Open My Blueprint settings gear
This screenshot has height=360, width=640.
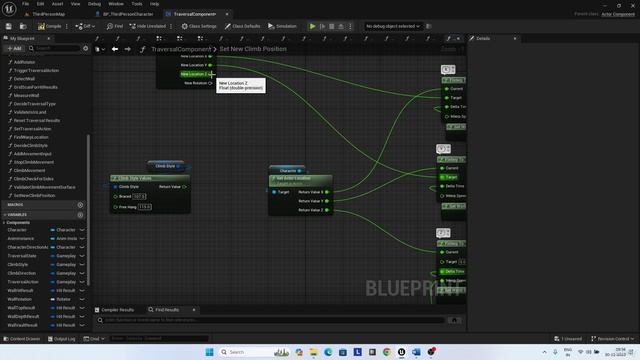tap(85, 48)
